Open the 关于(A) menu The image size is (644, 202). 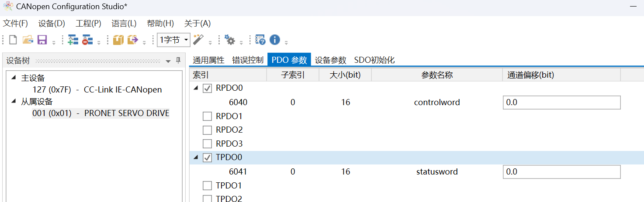(x=197, y=23)
